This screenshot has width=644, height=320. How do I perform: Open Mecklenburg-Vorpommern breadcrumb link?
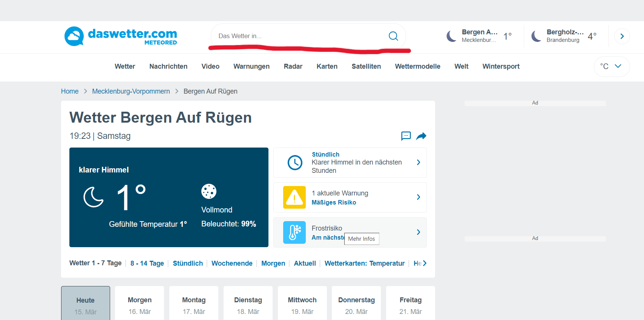coord(131,91)
